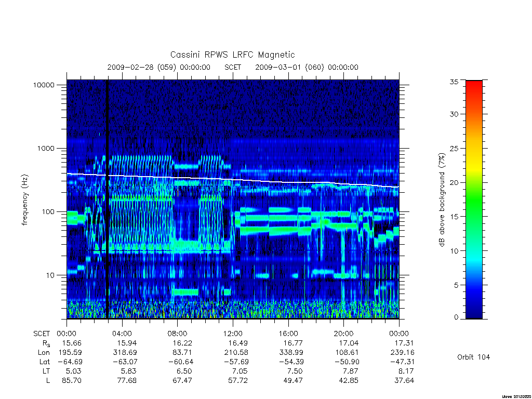Click the '1000' frequency tick label
This screenshot has height=399, width=532.
click(x=46, y=149)
